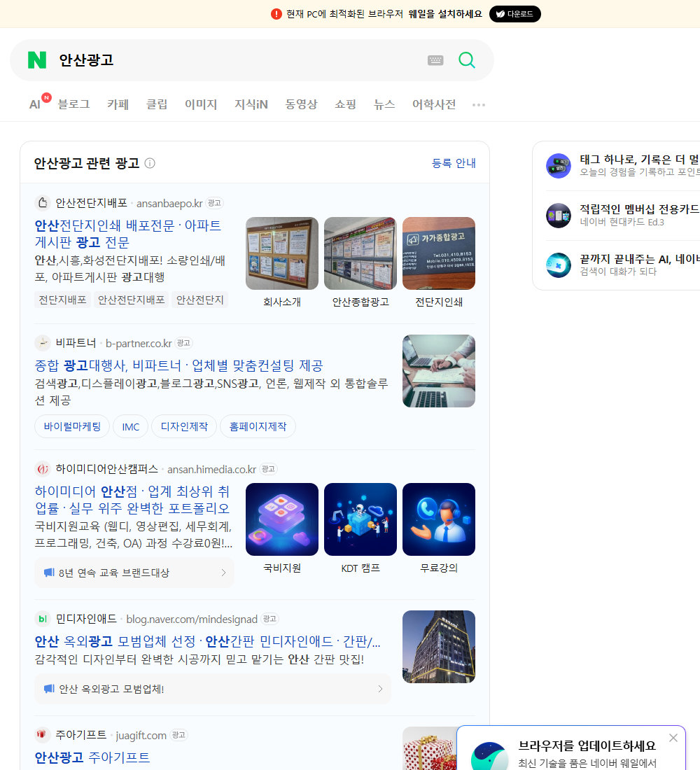700x770 pixels.
Task: Open the 하이미디어 안산점 ad title
Action: coord(132,499)
